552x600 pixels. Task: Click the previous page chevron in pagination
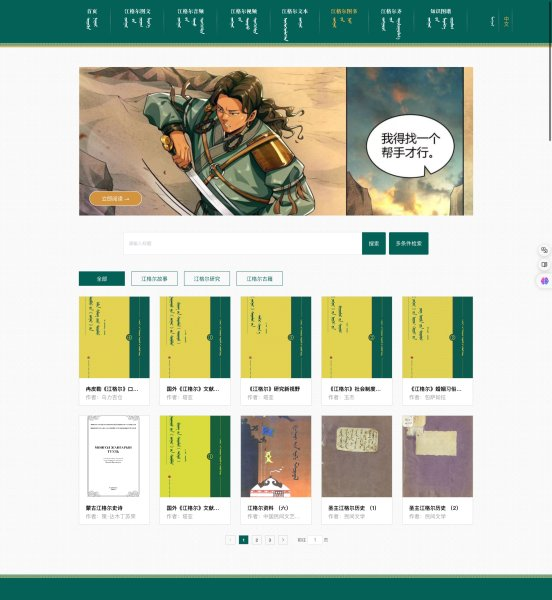point(230,540)
